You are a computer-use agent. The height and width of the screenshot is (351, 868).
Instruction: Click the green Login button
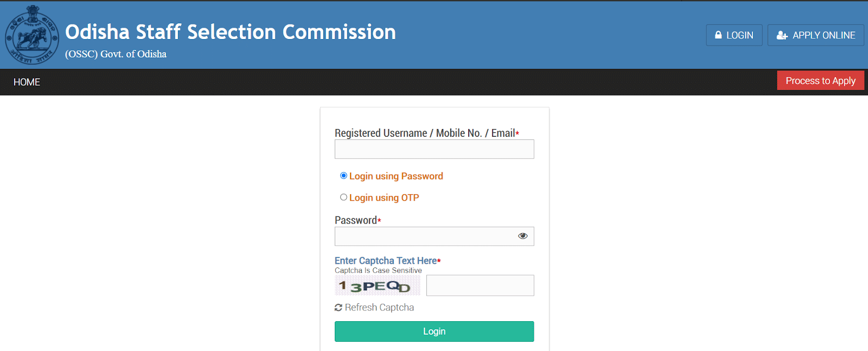[x=434, y=331]
